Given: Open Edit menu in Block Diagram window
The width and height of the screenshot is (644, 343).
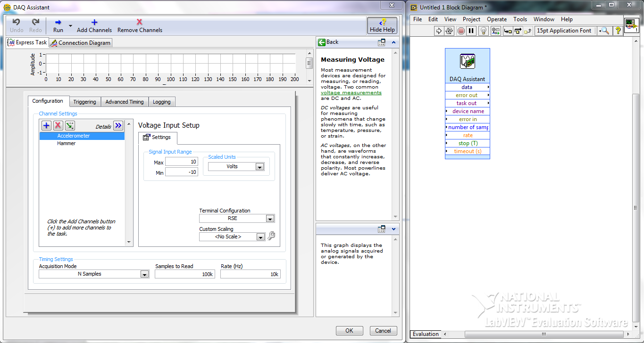Looking at the screenshot, I should point(433,19).
